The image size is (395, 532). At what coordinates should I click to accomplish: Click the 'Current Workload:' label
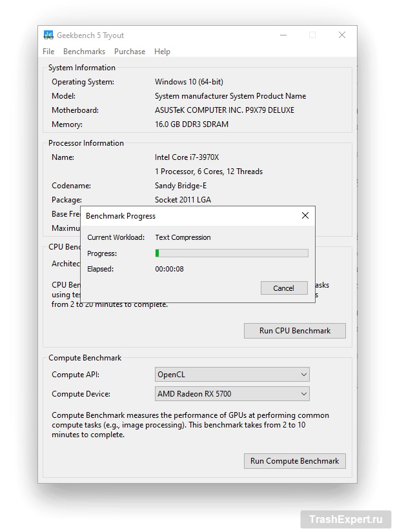(116, 237)
